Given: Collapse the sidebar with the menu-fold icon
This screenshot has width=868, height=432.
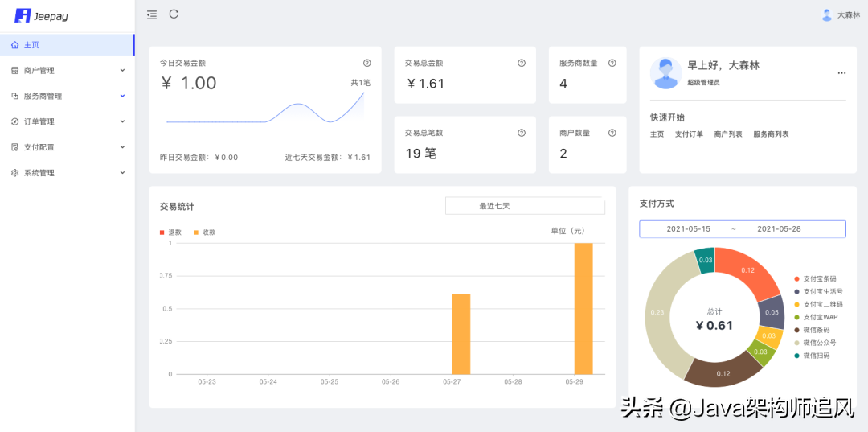Looking at the screenshot, I should (152, 15).
